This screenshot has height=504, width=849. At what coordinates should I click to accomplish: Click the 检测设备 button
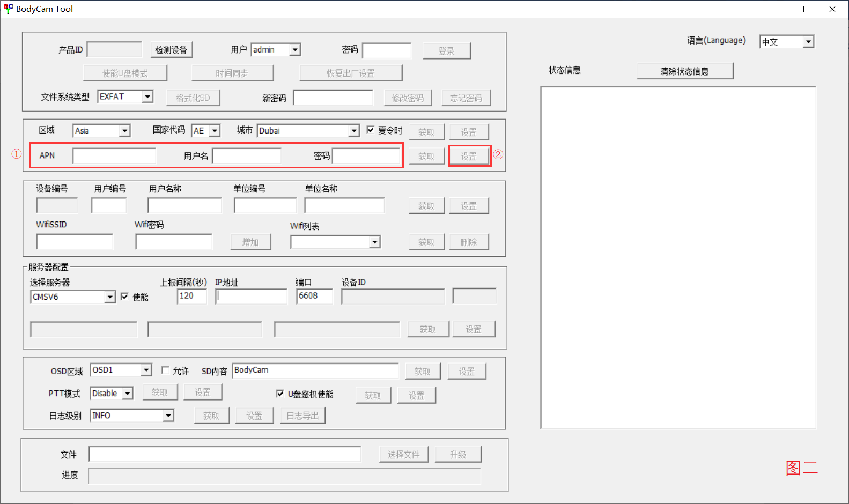(x=171, y=50)
